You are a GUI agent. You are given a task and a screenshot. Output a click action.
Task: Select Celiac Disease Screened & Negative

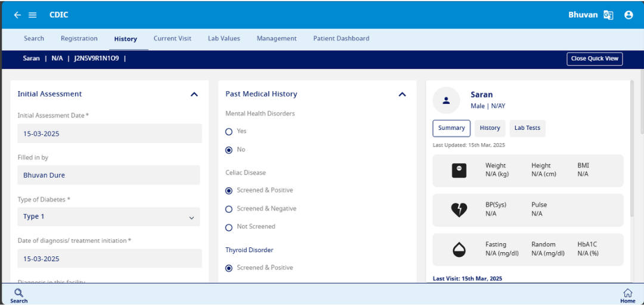pos(229,209)
